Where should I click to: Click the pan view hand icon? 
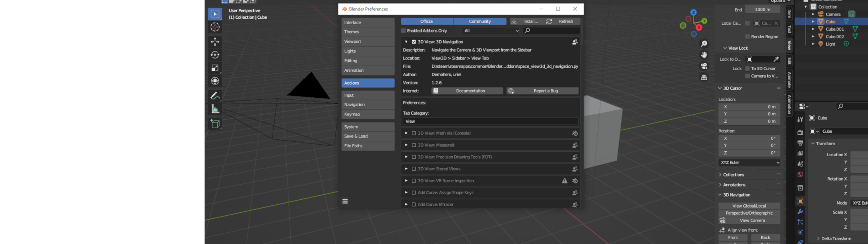[704, 55]
